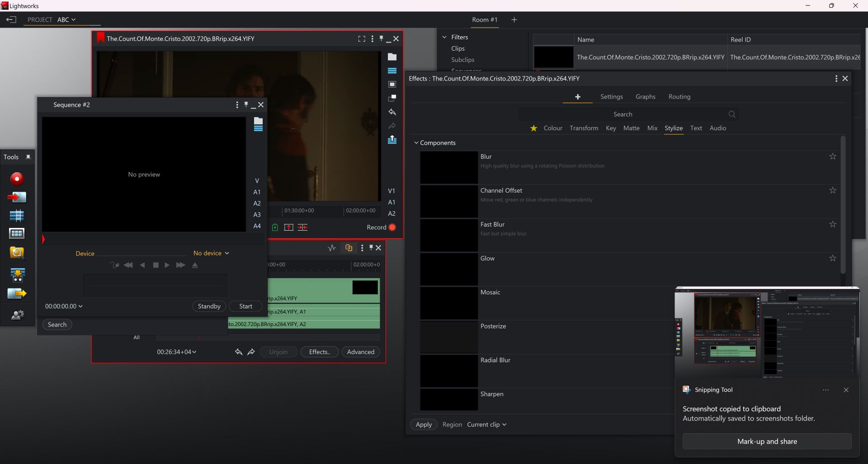The image size is (868, 464).
Task: Switch to the Graphs tab in Effects
Action: [645, 97]
